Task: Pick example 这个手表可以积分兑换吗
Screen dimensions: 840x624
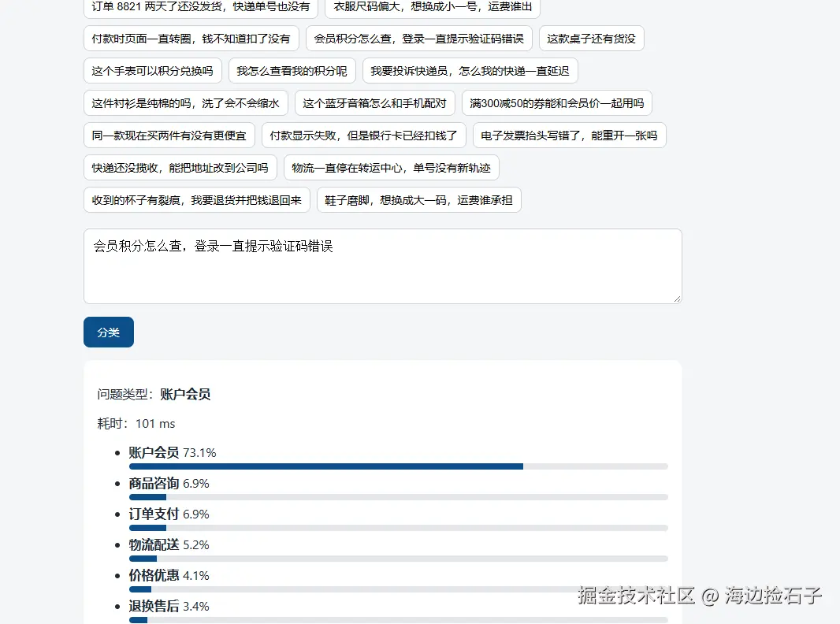Action: 153,71
